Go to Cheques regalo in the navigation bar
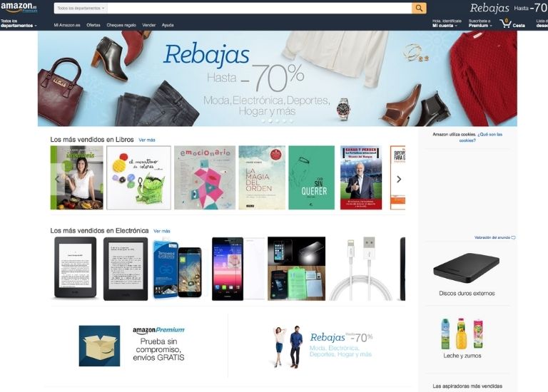 [x=121, y=25]
